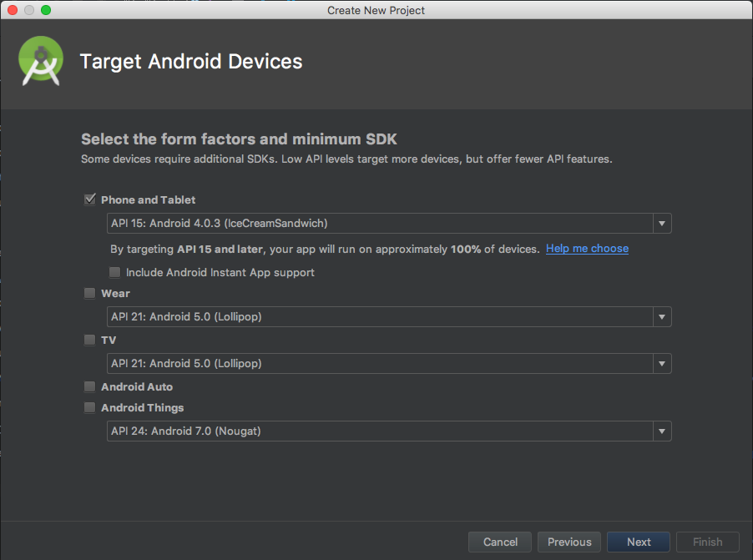Click the Phone and Tablet dropdown arrow
Image resolution: width=753 pixels, height=560 pixels.
click(x=661, y=223)
